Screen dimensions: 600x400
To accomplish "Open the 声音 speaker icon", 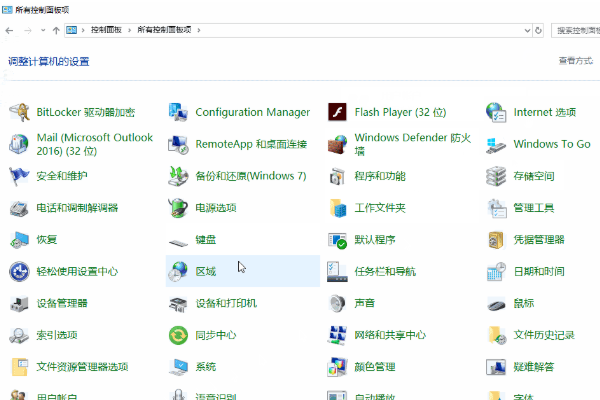I will 337,304.
